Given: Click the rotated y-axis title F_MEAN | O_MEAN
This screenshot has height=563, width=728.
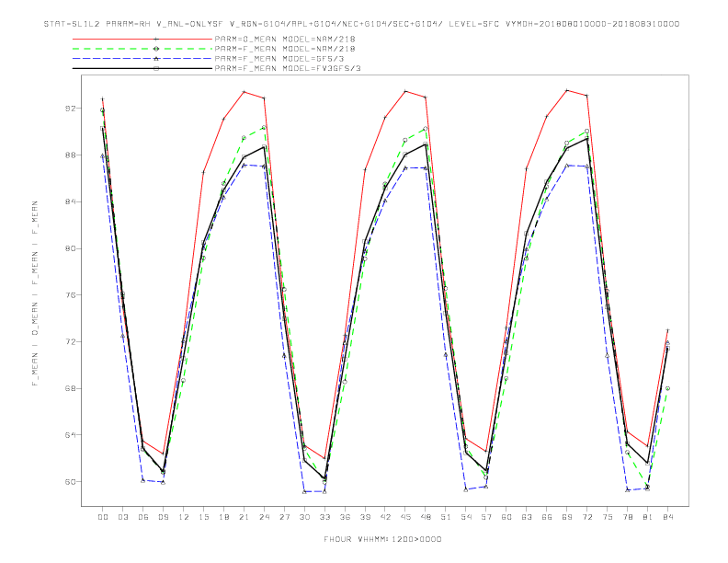Looking at the screenshot, I should point(35,293).
